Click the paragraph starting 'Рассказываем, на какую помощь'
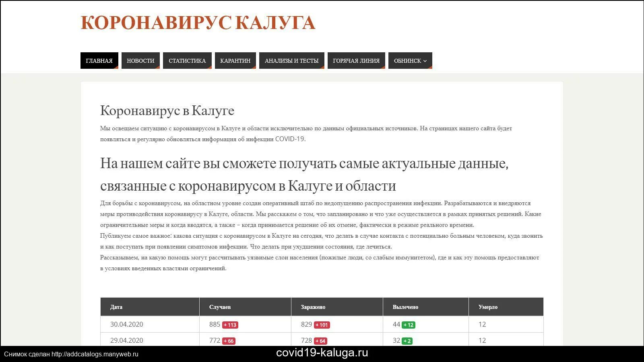Viewport: 644px width, 362px height. point(320,263)
